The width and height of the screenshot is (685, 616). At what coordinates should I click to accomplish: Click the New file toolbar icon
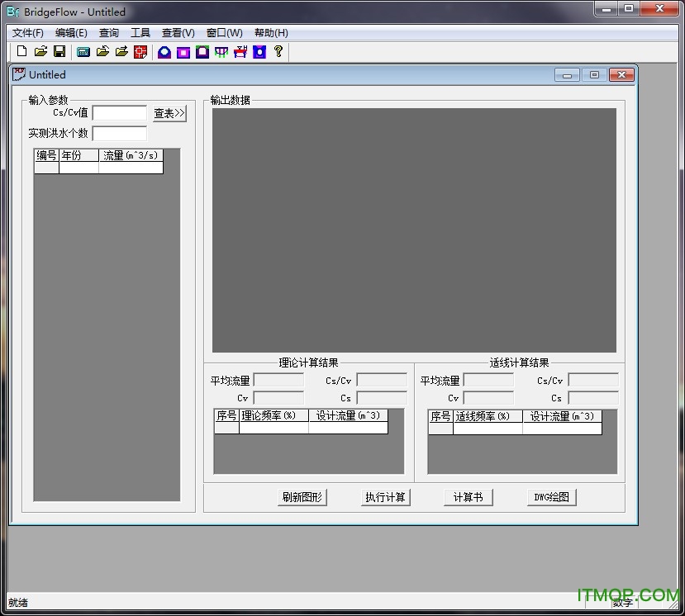(22, 52)
